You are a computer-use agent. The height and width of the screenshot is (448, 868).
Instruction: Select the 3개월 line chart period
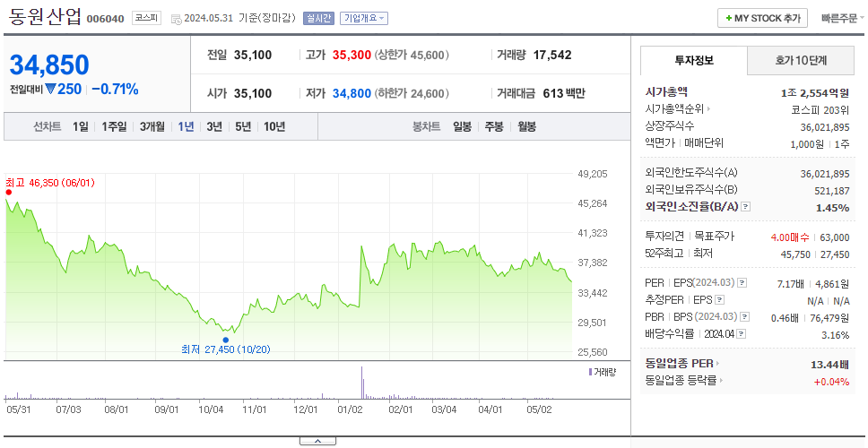click(152, 126)
